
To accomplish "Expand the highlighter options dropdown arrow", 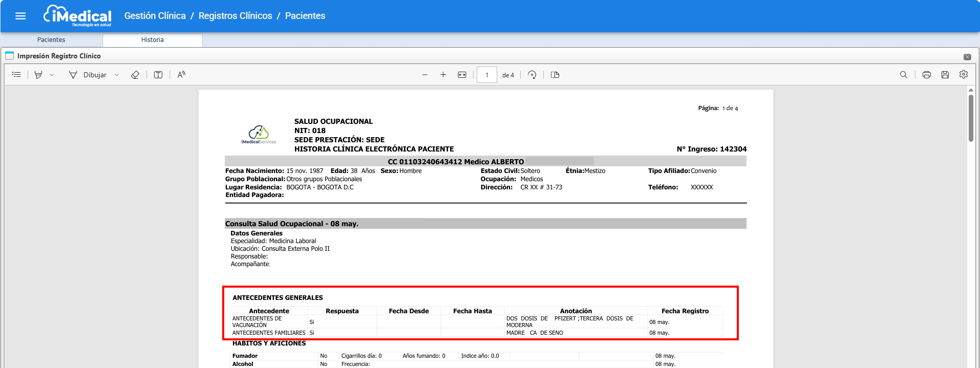I will (x=52, y=75).
